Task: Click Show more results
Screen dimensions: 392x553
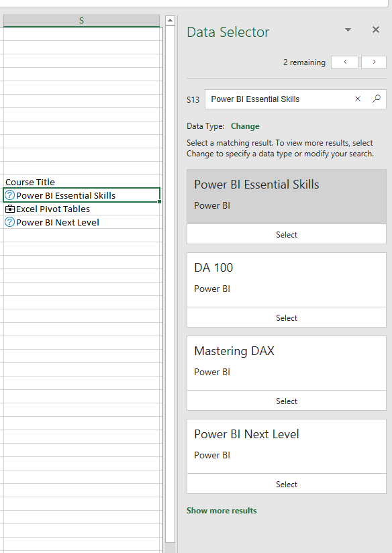Action: [222, 511]
